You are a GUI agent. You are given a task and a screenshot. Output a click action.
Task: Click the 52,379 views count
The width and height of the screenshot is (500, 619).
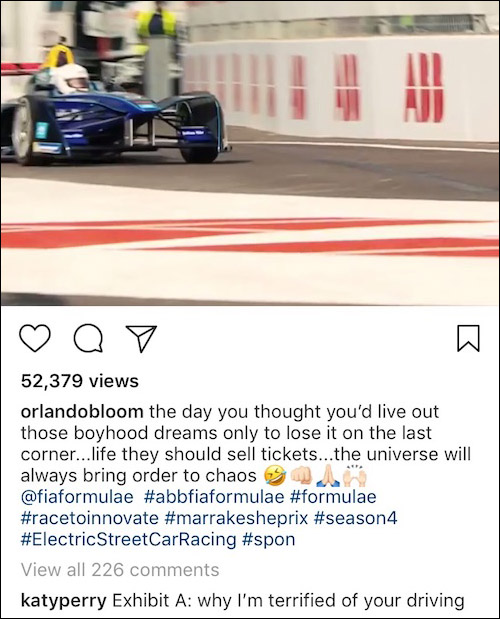point(80,381)
